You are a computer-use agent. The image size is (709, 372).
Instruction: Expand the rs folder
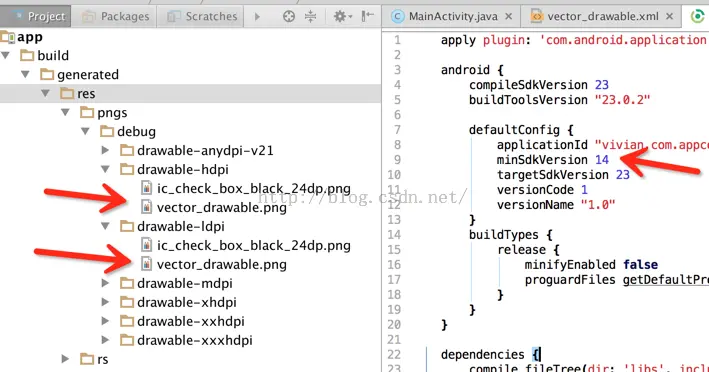click(x=65, y=359)
